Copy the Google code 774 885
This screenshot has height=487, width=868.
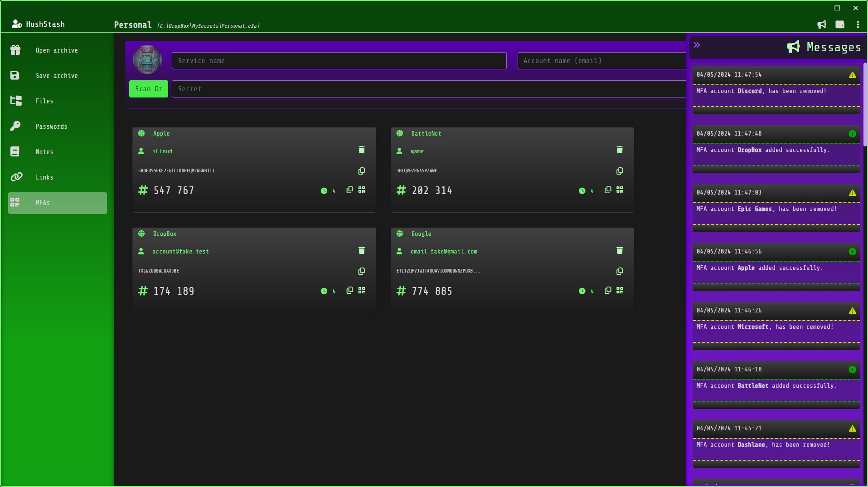tap(608, 290)
